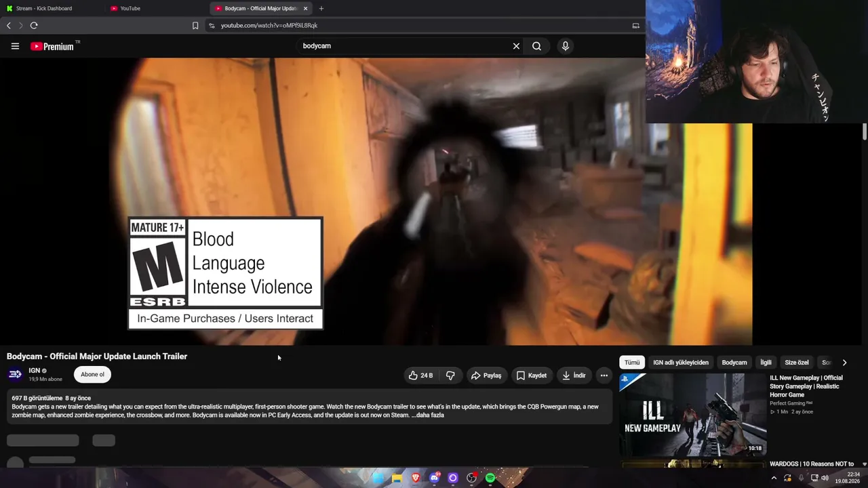Viewport: 868px width, 488px height.
Task: Download video with 'İndir' button
Action: click(x=574, y=375)
